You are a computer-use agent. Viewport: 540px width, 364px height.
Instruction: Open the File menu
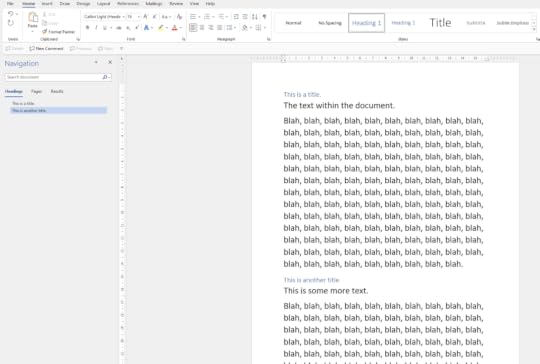[x=10, y=4]
